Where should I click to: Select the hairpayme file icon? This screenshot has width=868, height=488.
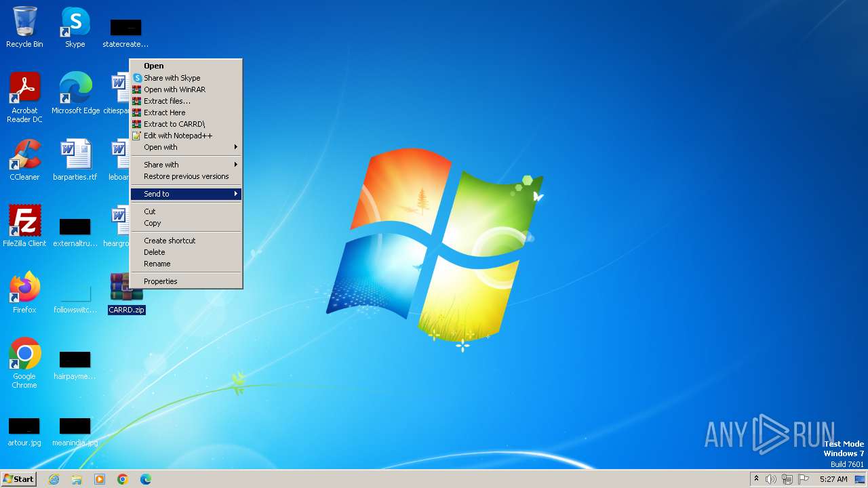[75, 365]
